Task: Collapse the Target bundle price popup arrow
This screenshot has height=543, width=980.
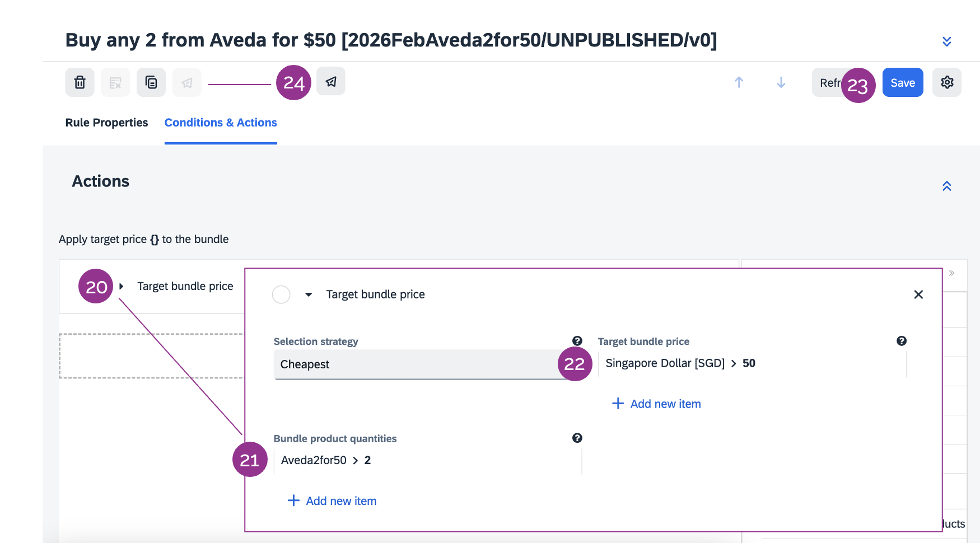Action: (x=309, y=294)
